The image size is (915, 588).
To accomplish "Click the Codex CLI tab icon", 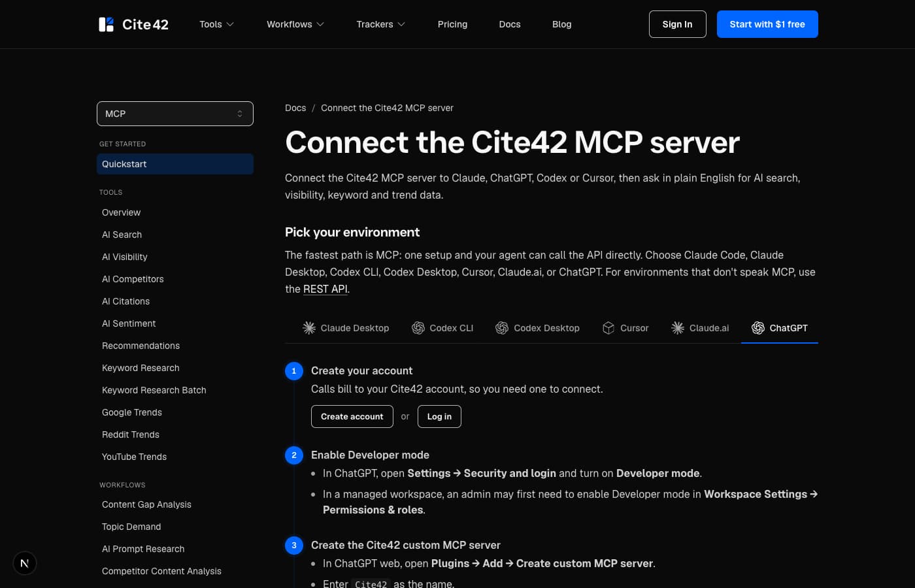I will [x=418, y=328].
